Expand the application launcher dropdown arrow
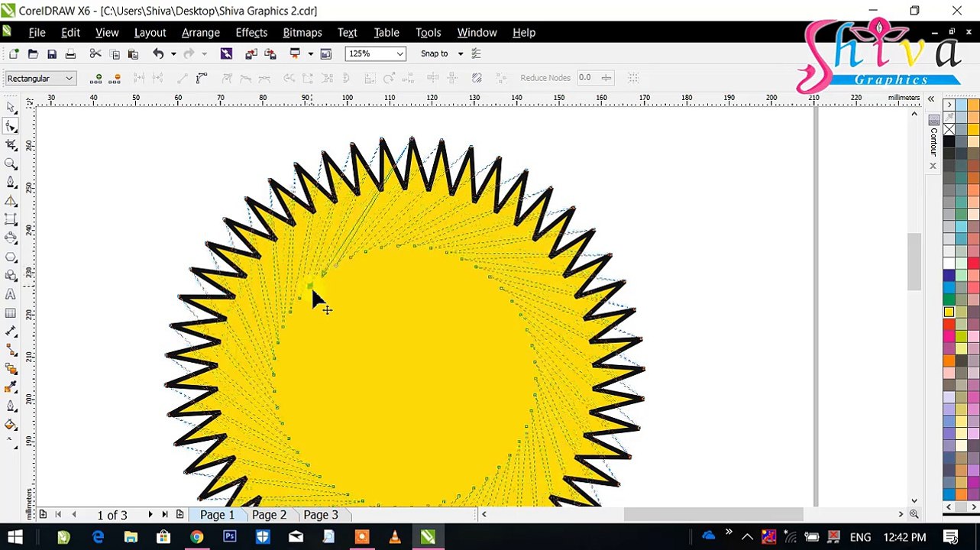The height and width of the screenshot is (550, 980). (310, 53)
